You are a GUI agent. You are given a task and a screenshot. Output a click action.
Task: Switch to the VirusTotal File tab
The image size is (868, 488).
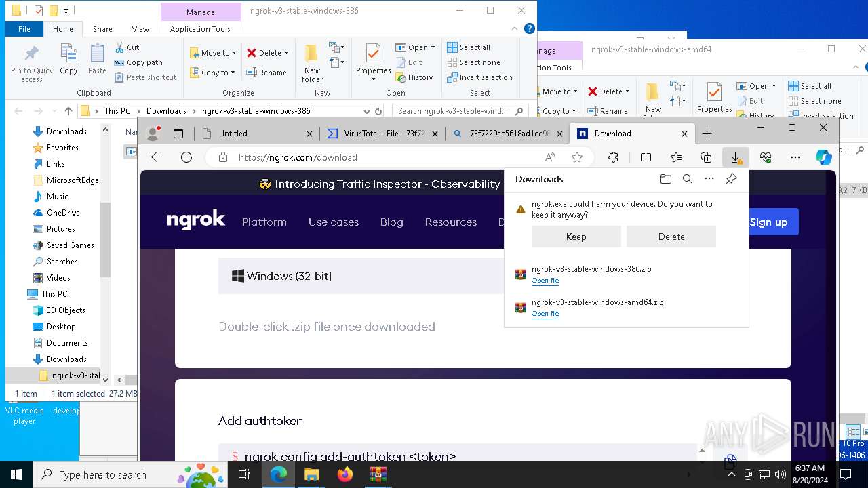[382, 134]
